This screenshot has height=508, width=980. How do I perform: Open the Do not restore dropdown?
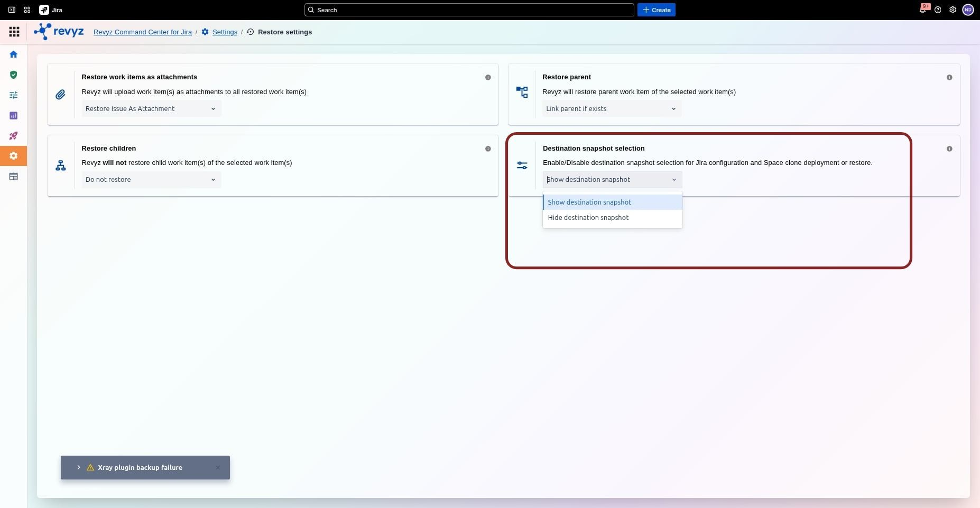click(x=151, y=180)
